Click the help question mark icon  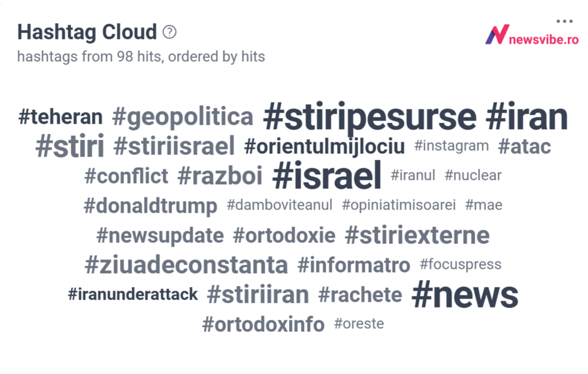coord(170,32)
